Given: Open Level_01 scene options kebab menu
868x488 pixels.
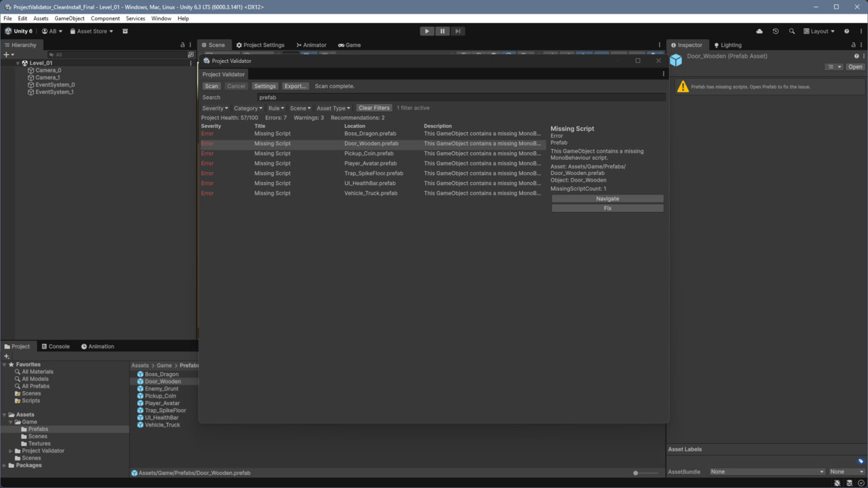Looking at the screenshot, I should [x=191, y=63].
